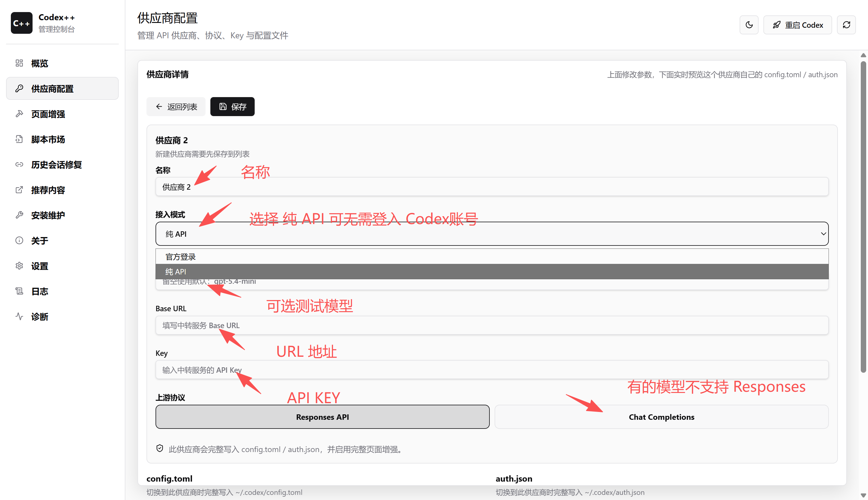
Task: Click the script file icon beside 脚本市场
Action: click(19, 139)
